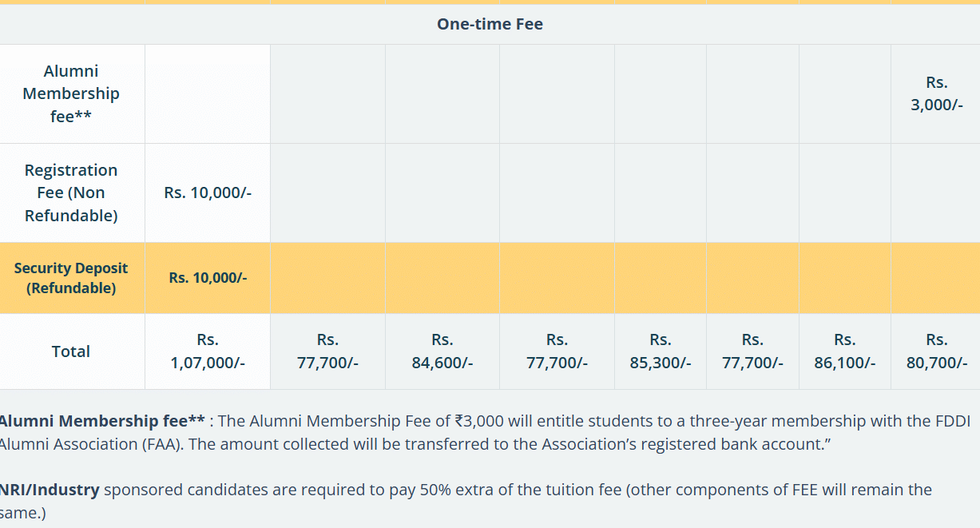Select the Rs. 85,300/- total cell
The height and width of the screenshot is (528, 980).
(660, 351)
